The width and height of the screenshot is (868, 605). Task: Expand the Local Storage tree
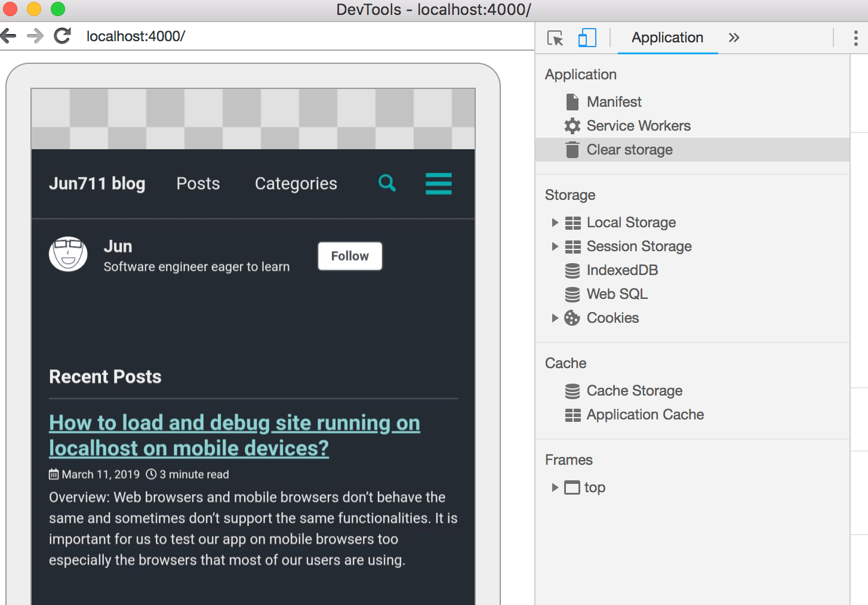coord(555,223)
